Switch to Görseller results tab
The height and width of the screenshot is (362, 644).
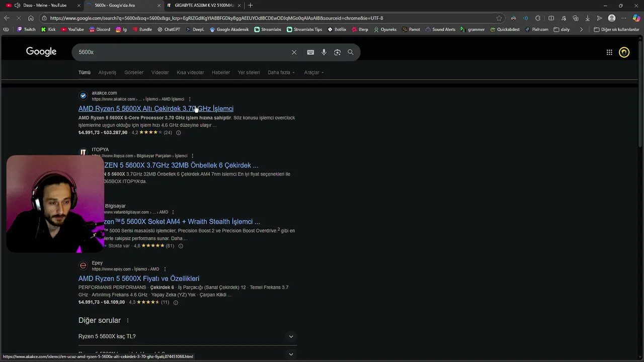(x=134, y=72)
